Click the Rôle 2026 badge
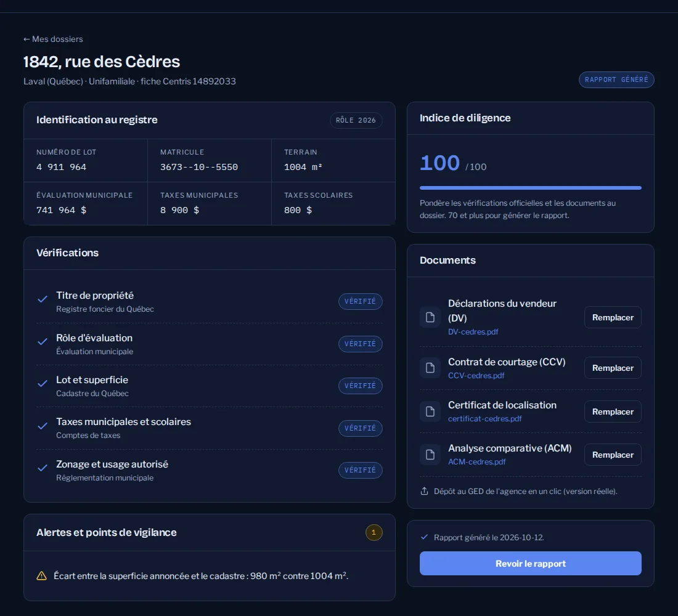Viewport: 678px width, 616px height. [x=356, y=120]
